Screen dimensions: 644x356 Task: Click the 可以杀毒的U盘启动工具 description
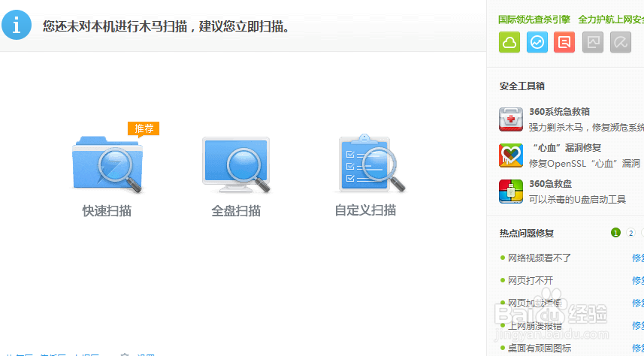click(x=577, y=200)
